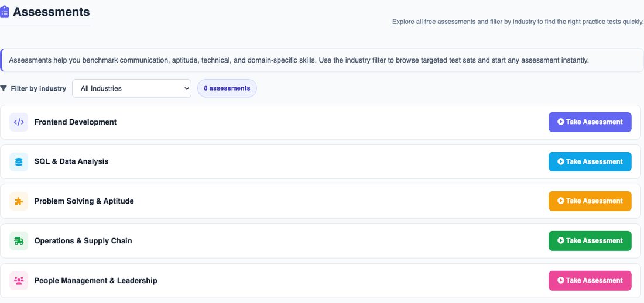This screenshot has width=644, height=303.
Task: Click the funnel filter icon
Action: pyautogui.click(x=4, y=88)
